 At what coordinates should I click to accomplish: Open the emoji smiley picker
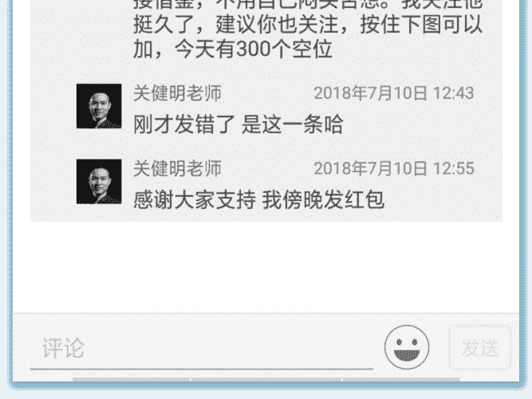coord(407,347)
